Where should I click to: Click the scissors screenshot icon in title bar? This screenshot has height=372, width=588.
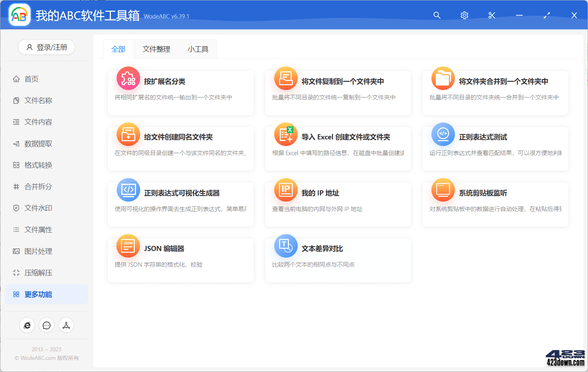(x=492, y=15)
